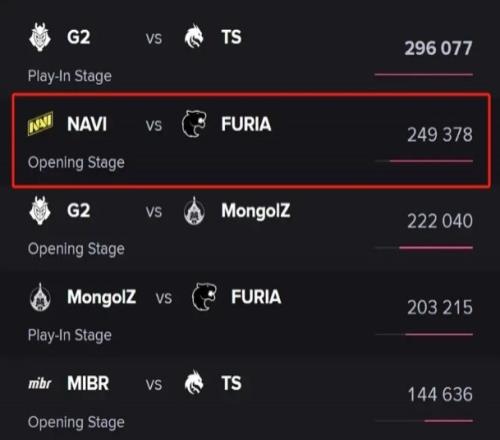Select the viewer count 249 378
The image size is (500, 440).
coord(440,135)
